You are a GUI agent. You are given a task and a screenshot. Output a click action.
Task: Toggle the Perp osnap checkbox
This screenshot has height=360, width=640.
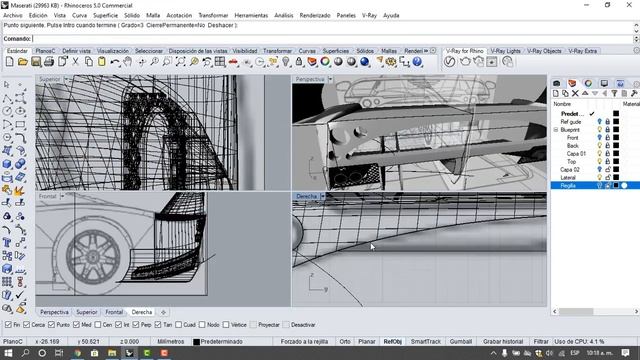pyautogui.click(x=136, y=325)
